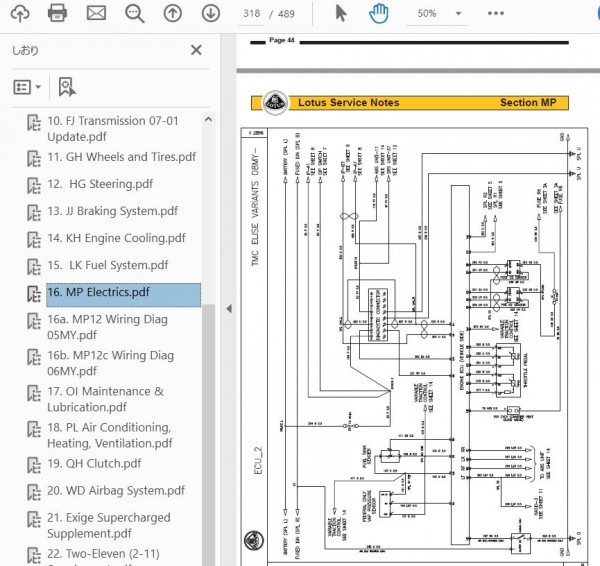Click bookmark icon beside 12. HG Steering.pdf
Screen dimensions: 600x566
point(34,185)
